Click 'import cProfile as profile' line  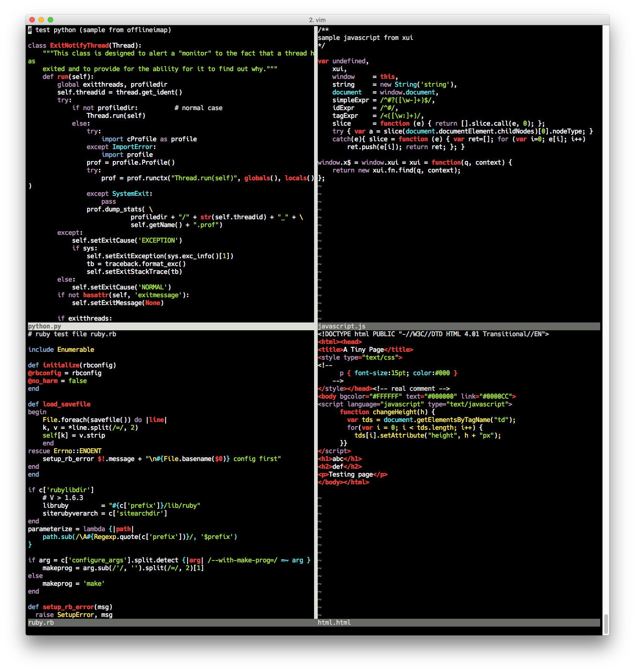(x=149, y=139)
